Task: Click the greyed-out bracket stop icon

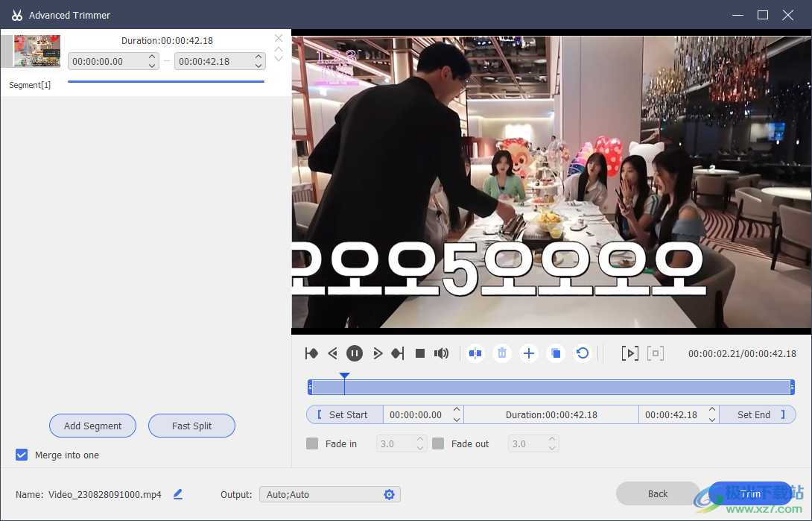Action: pos(656,353)
